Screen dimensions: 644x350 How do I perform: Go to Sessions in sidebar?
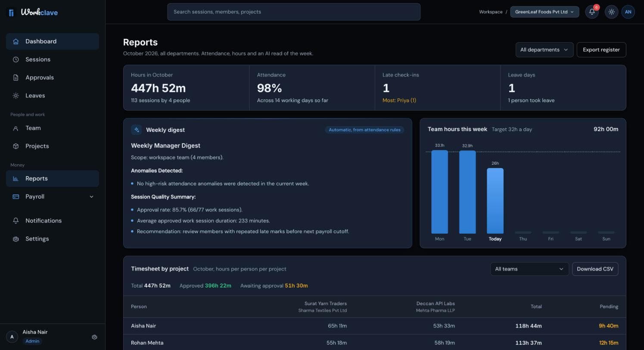53,59
